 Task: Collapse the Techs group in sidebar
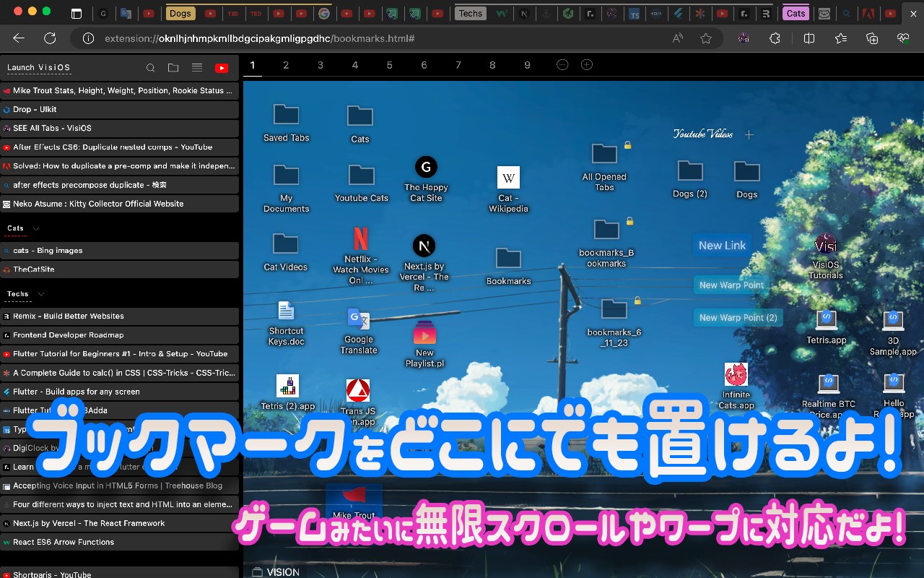point(40,294)
